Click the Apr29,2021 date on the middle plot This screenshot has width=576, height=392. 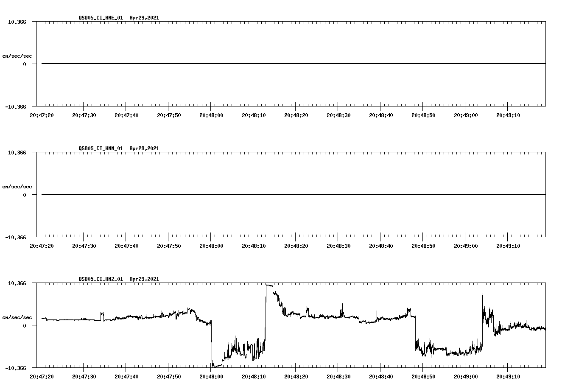coord(144,149)
